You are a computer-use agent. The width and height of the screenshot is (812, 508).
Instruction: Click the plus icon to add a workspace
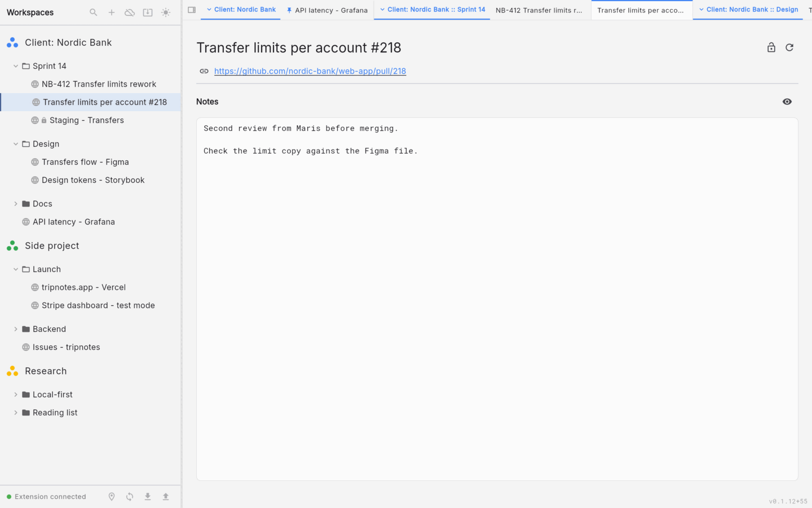[x=112, y=12]
